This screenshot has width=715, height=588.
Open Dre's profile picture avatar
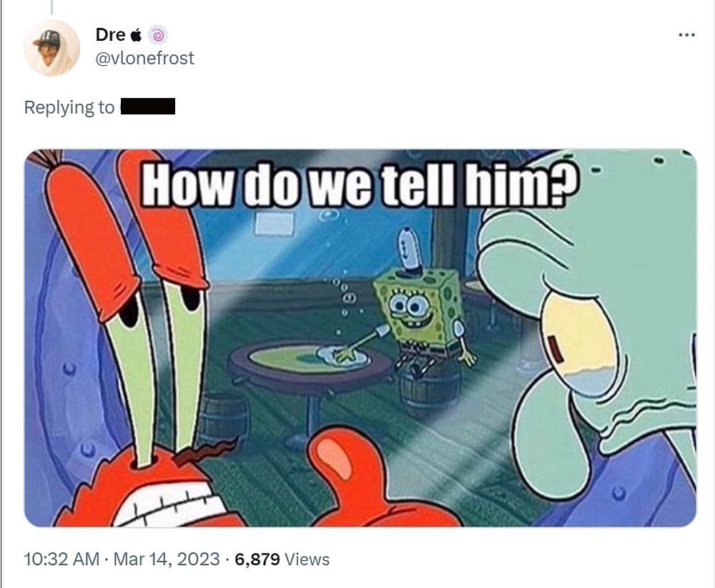pos(51,48)
